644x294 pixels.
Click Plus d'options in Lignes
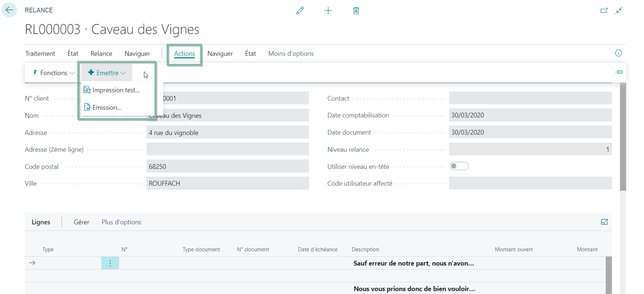point(121,222)
